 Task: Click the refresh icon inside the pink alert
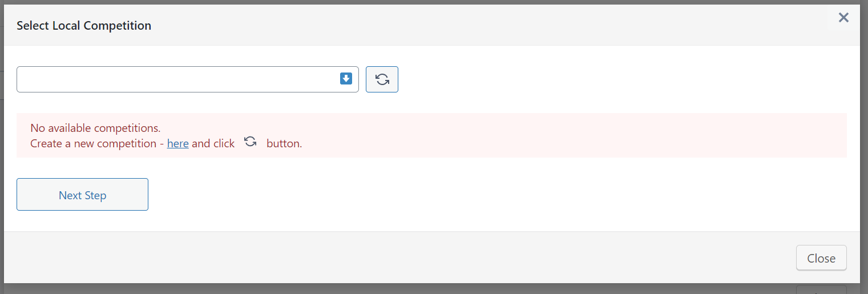point(250,142)
